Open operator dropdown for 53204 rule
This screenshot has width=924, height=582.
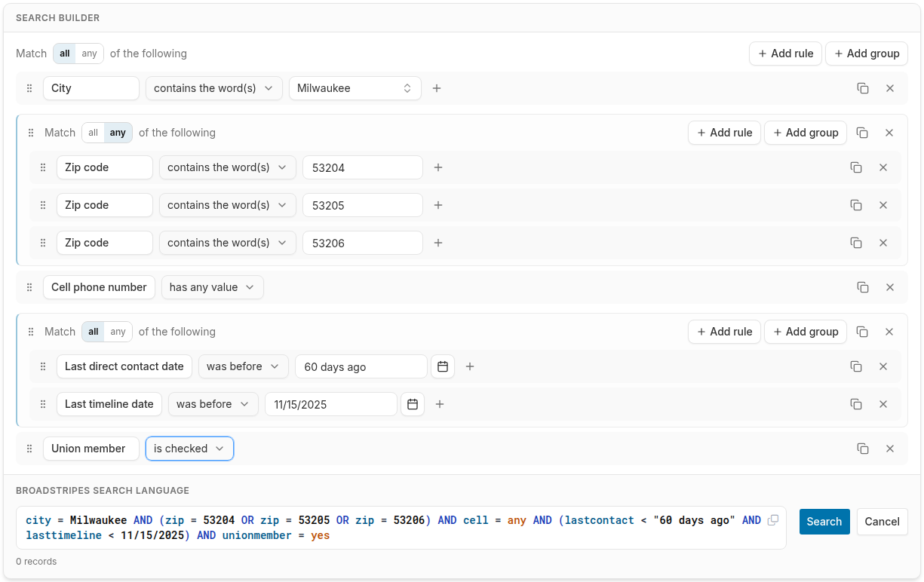[x=228, y=167]
